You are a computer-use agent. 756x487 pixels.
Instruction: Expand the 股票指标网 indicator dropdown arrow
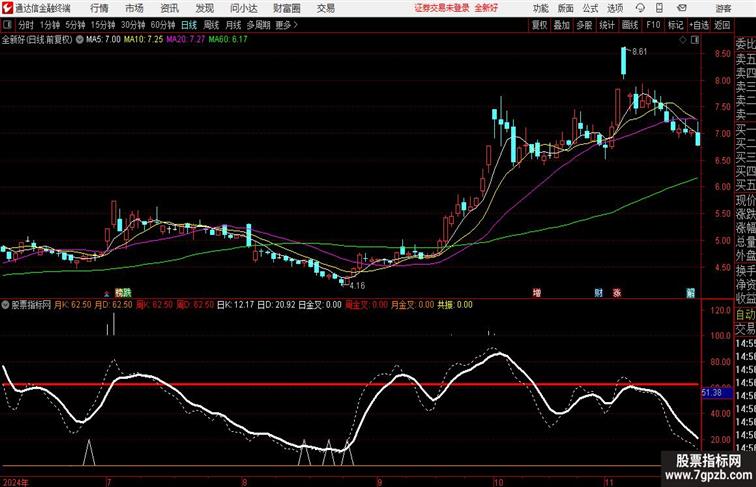coord(5,305)
